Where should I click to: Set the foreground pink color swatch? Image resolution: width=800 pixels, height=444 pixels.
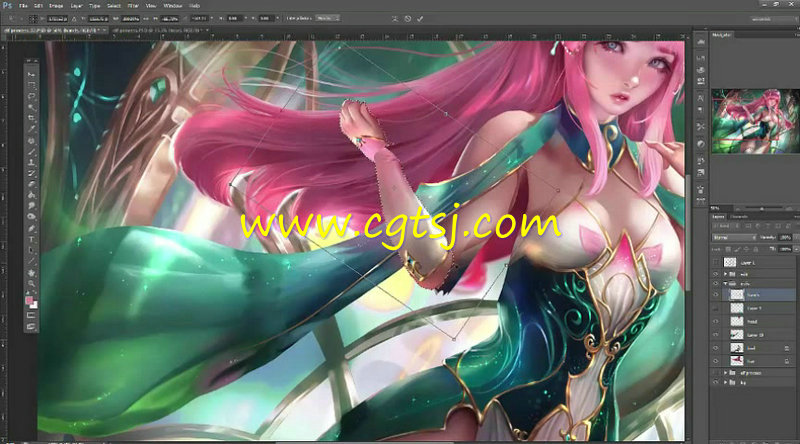pyautogui.click(x=30, y=301)
